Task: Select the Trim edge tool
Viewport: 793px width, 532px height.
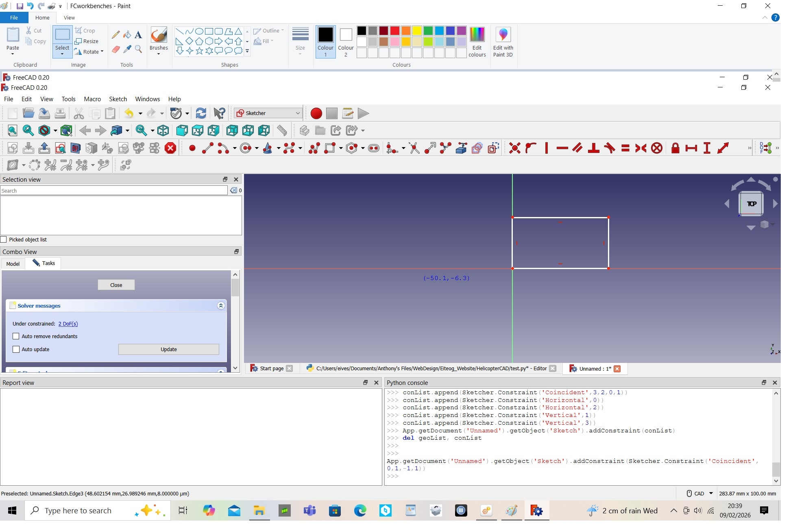Action: pyautogui.click(x=414, y=148)
